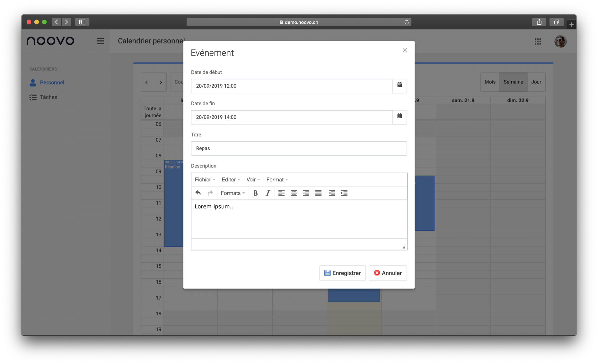Open the start date calendar picker

coord(400,86)
